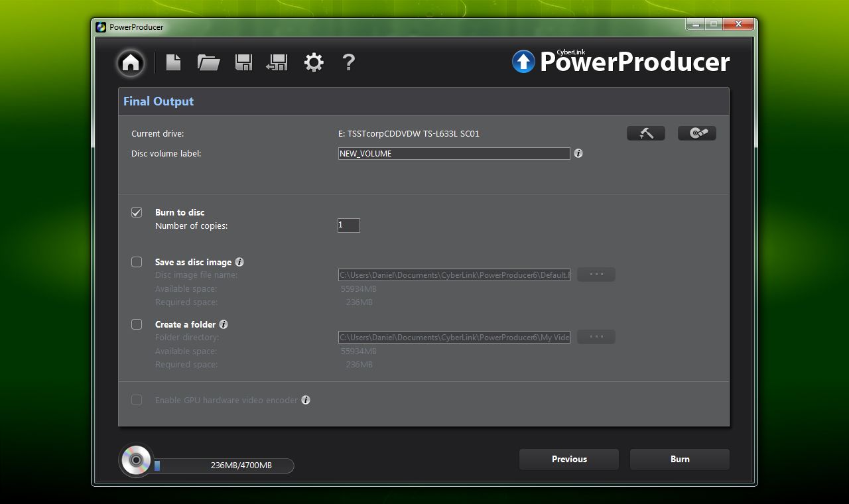This screenshot has height=504, width=849.
Task: Click the Burn to disc label
Action: point(180,212)
